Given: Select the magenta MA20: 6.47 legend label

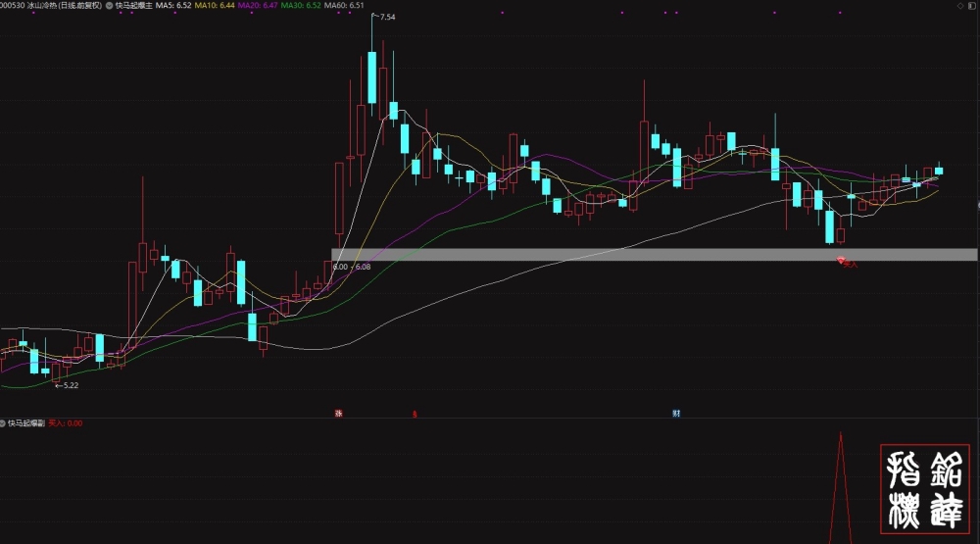Looking at the screenshot, I should pyautogui.click(x=258, y=5).
